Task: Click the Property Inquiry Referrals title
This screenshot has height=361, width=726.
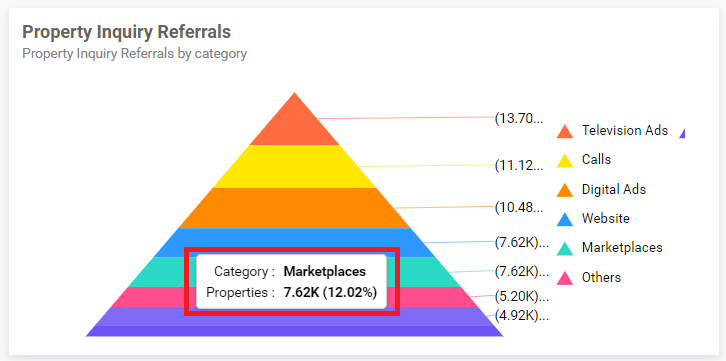Action: (x=126, y=32)
